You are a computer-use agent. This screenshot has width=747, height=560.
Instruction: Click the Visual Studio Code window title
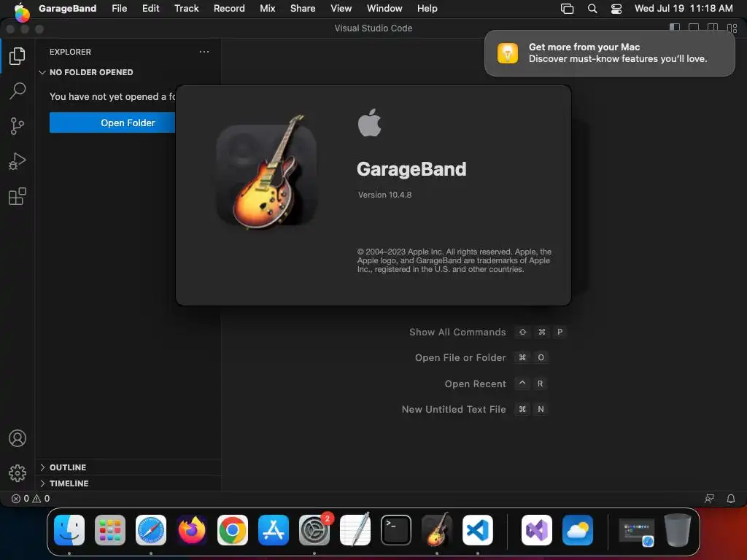pyautogui.click(x=373, y=28)
